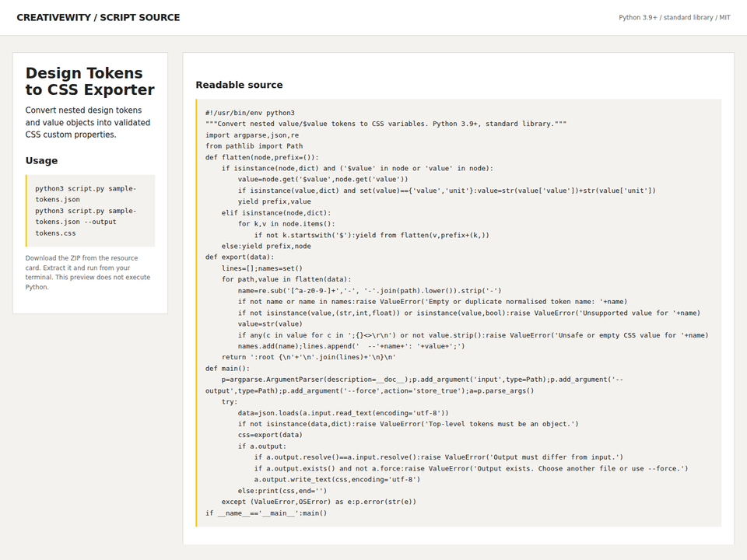
Task: Click the 'def main():' line
Action: click(x=228, y=369)
